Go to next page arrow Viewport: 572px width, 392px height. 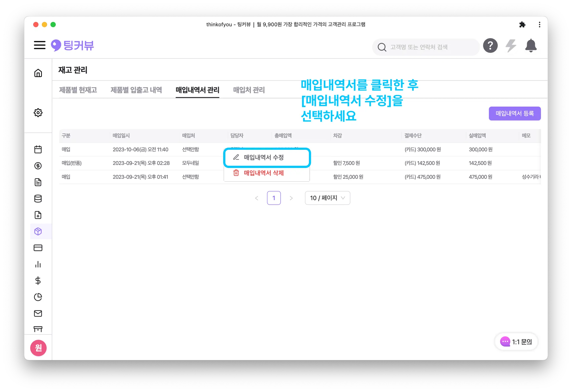291,198
